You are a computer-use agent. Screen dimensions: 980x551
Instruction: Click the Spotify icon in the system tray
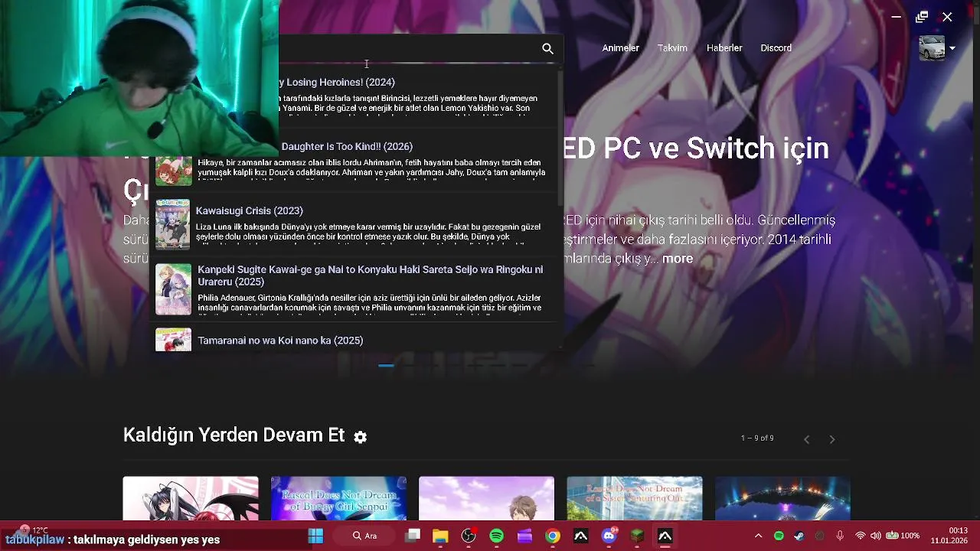tap(779, 536)
